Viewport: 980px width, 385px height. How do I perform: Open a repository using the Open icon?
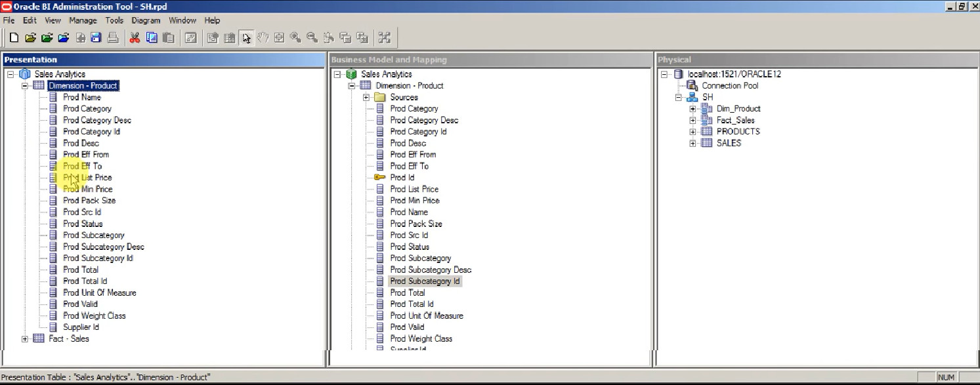tap(30, 37)
